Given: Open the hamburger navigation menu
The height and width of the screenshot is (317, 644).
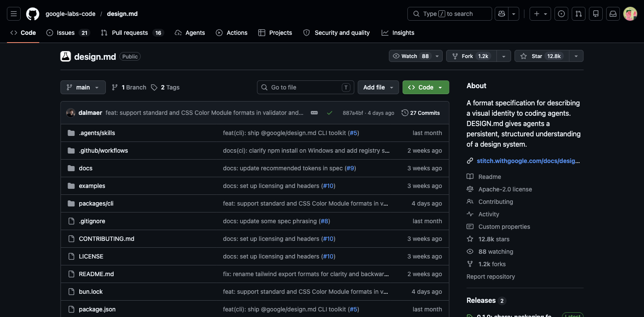Looking at the screenshot, I should tap(14, 14).
